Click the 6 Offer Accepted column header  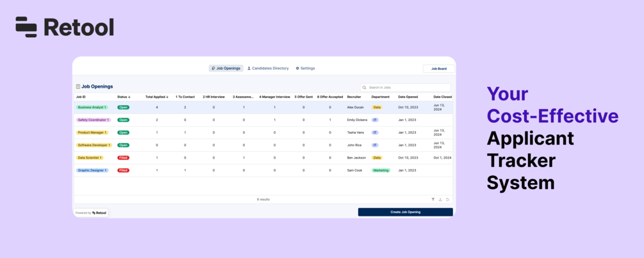coord(330,97)
